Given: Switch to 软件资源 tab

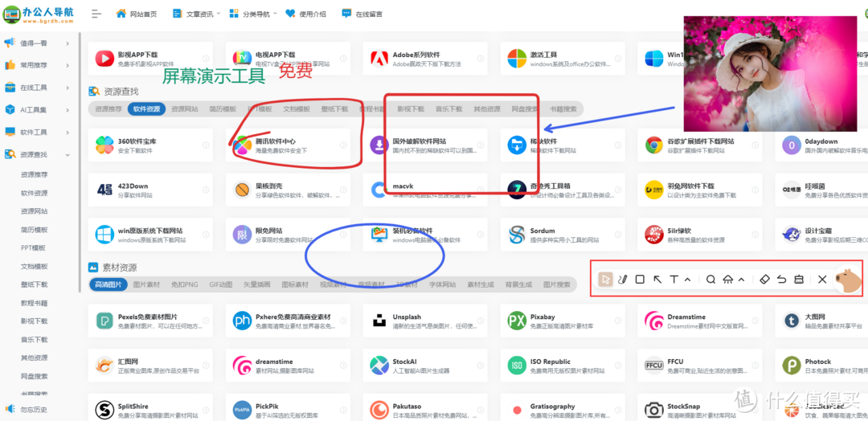Looking at the screenshot, I should [146, 109].
